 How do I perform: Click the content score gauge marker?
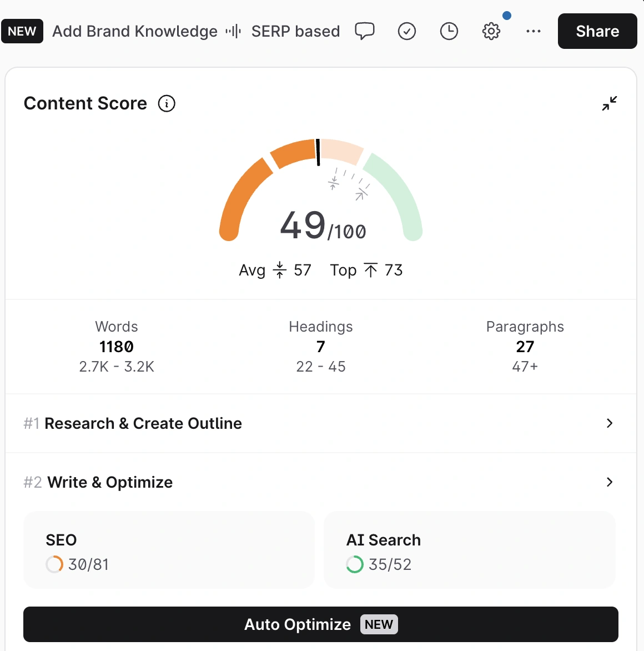318,152
